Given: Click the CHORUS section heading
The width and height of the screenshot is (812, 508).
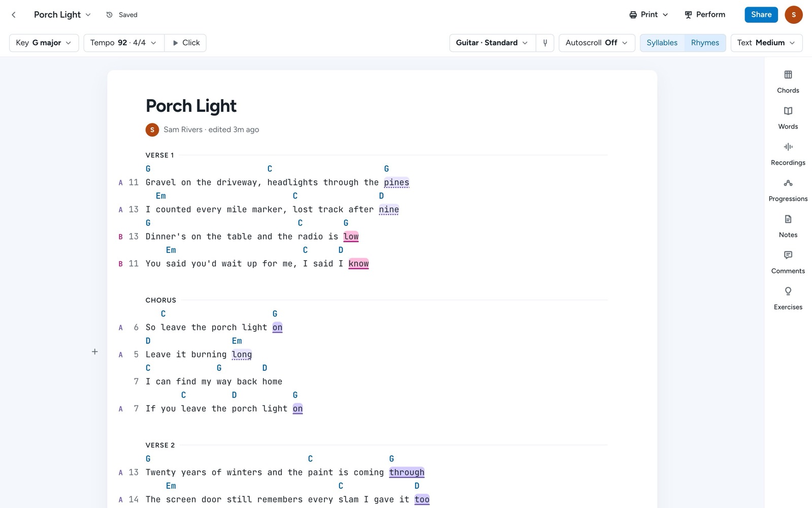Looking at the screenshot, I should (x=161, y=300).
